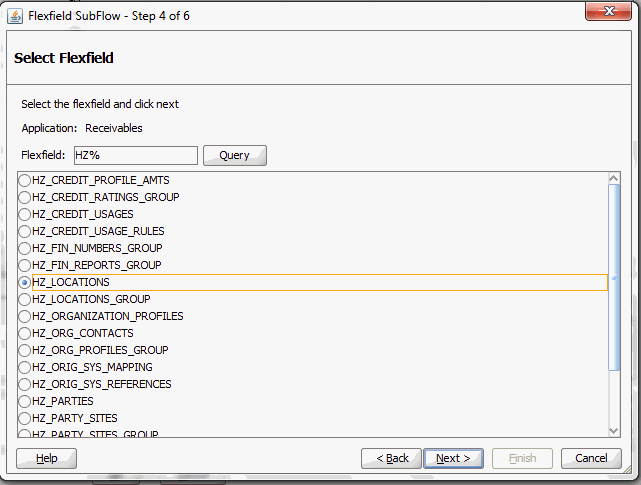Choose the HZ_FIN_REPORTS_GROUP flexfield
Image resolution: width=641 pixels, height=485 pixels.
25,266
